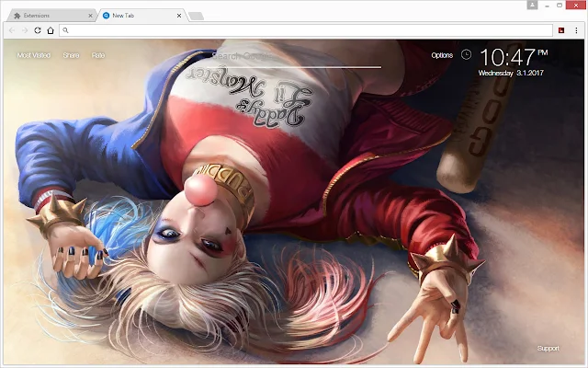Click the 10:47 PM clock display

514,57
